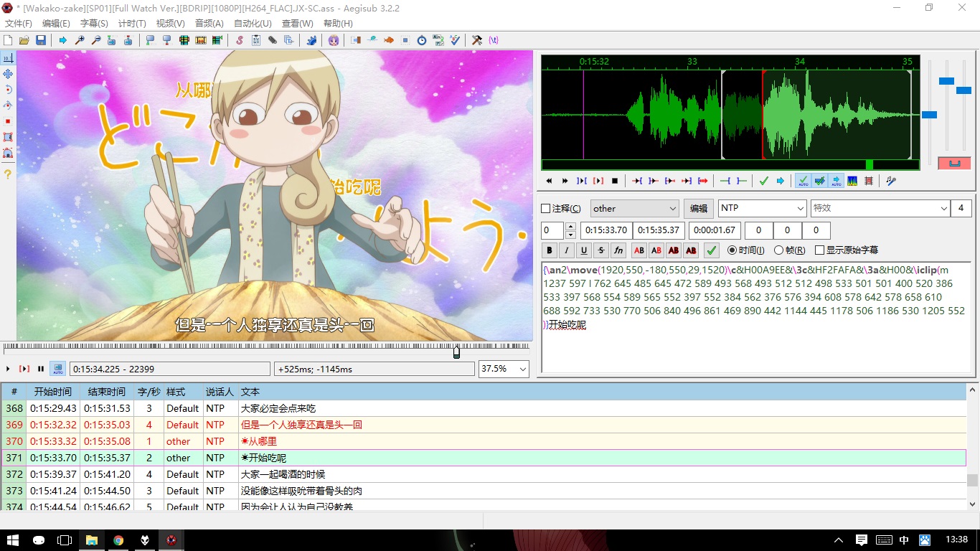The width and height of the screenshot is (980, 551).
Task: Apply bold with the B button
Action: point(550,250)
